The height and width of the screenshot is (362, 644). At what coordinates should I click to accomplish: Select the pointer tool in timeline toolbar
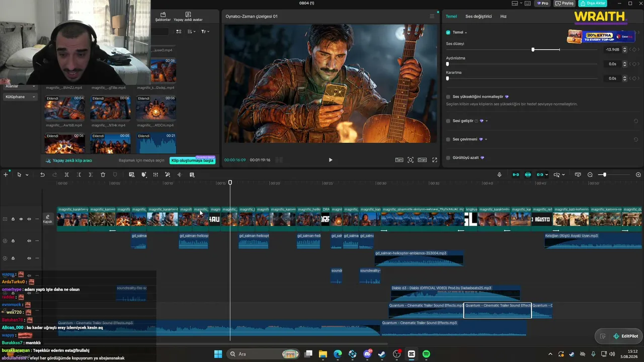19,174
